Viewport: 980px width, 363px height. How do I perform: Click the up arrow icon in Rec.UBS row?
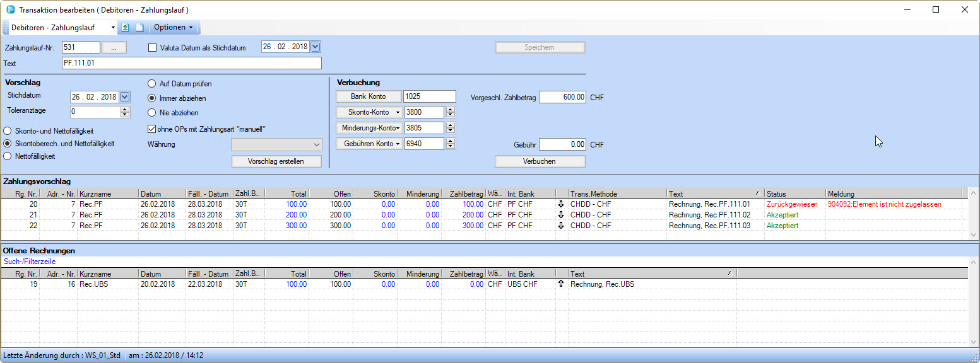click(x=561, y=284)
